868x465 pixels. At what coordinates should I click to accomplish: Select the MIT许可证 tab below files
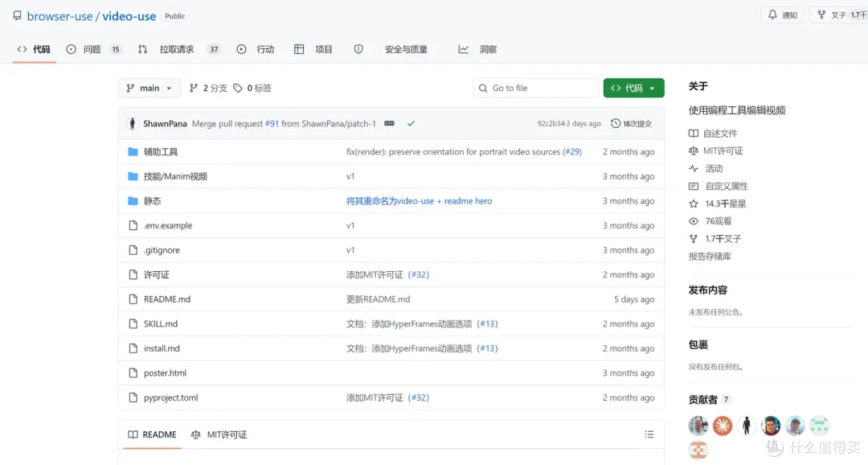[x=219, y=434]
